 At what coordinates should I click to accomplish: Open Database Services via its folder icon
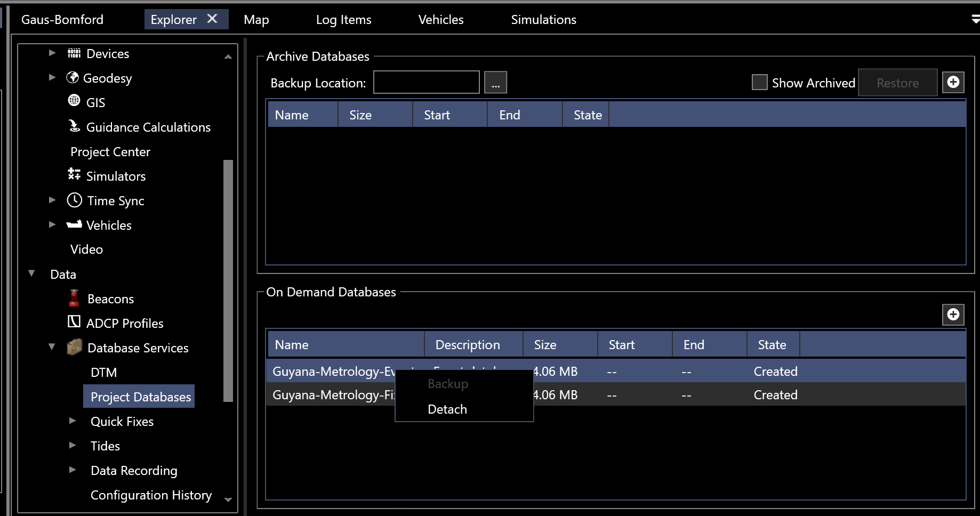(74, 347)
